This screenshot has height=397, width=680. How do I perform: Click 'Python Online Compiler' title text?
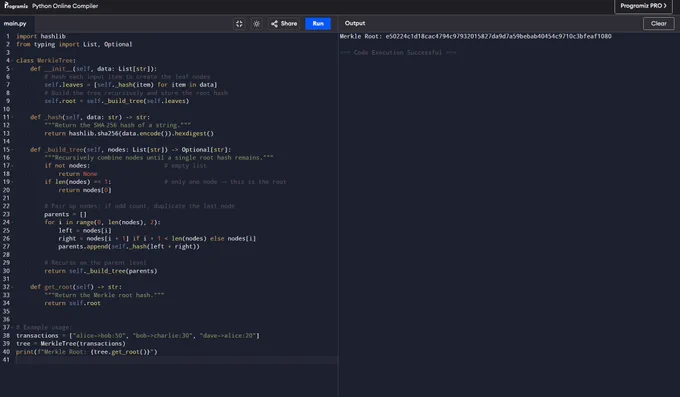(65, 6)
